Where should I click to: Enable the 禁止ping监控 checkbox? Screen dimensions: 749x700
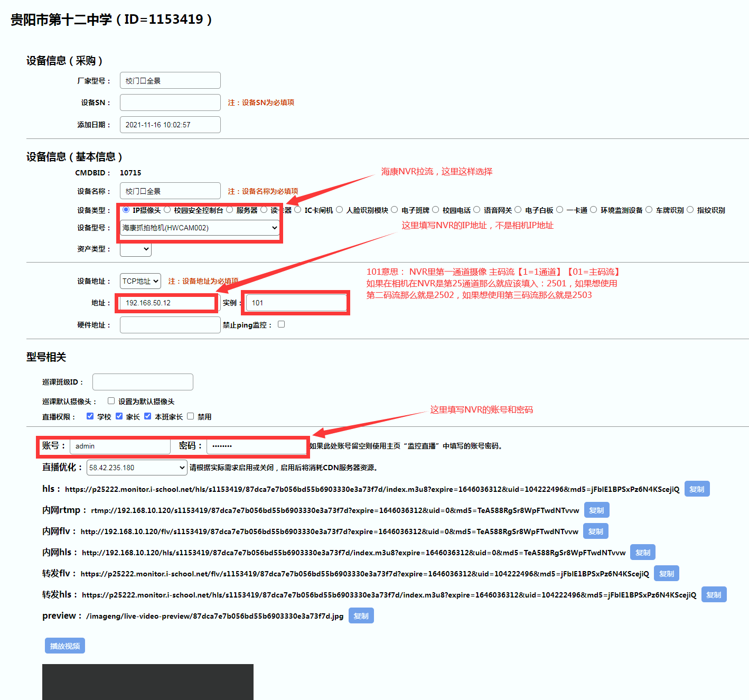pyautogui.click(x=281, y=324)
